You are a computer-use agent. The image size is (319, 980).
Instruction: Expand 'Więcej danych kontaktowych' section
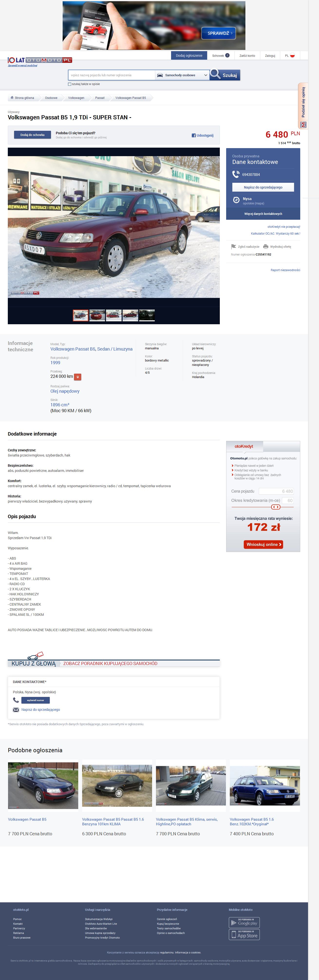click(x=263, y=214)
